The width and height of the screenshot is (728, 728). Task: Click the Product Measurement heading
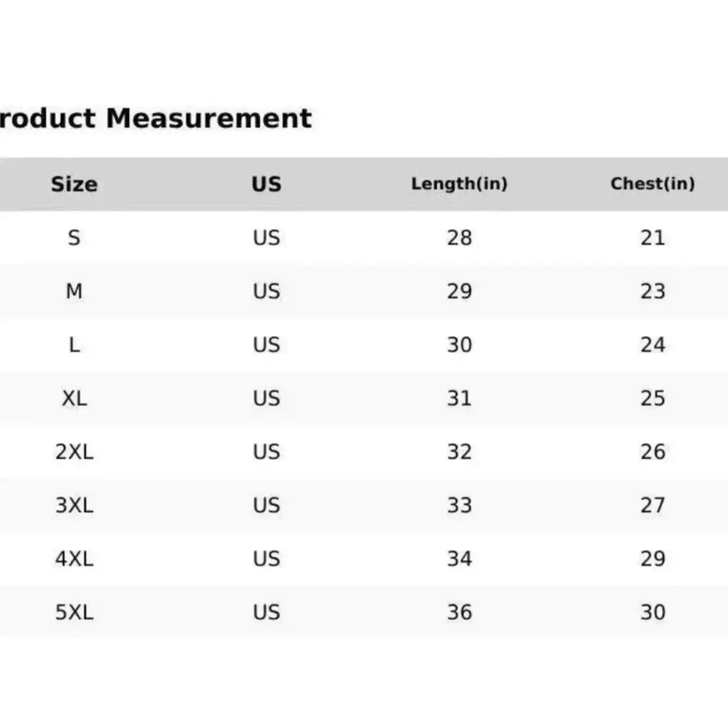click(156, 119)
